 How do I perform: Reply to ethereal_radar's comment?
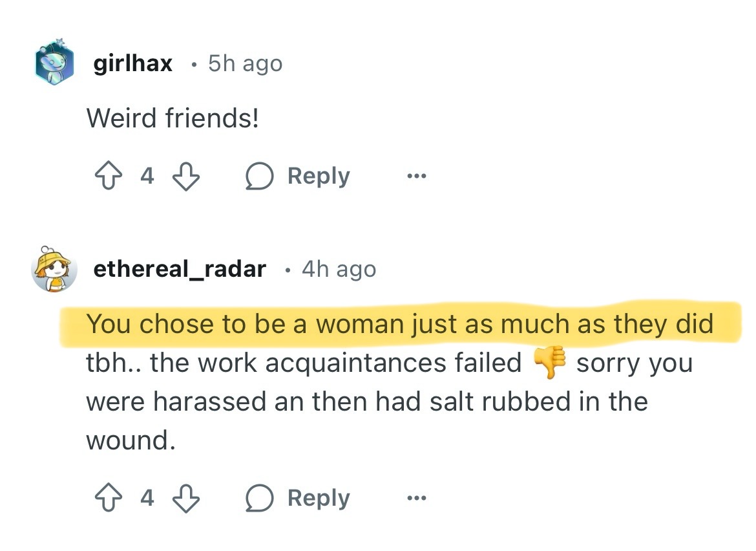pyautogui.click(x=298, y=498)
